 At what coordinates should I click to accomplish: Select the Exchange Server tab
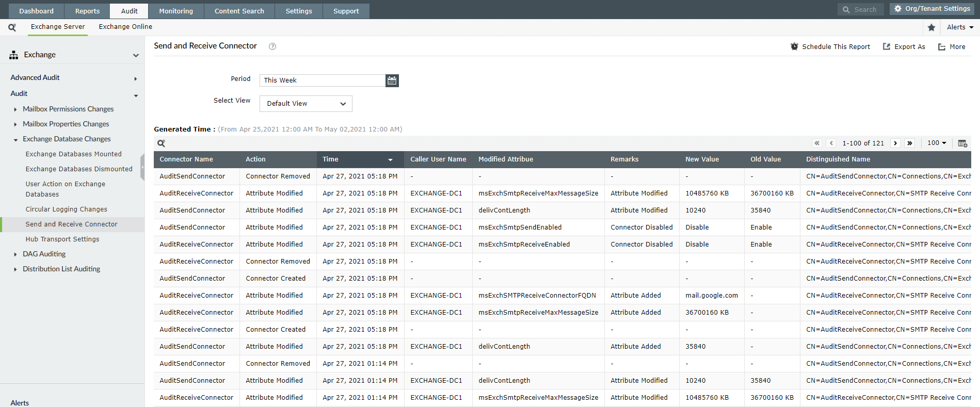click(58, 27)
